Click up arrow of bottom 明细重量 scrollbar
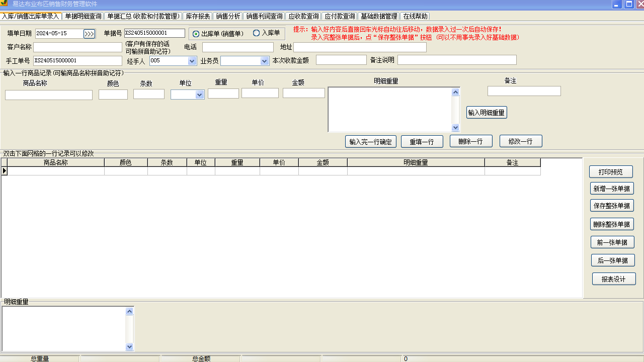This screenshot has height=362, width=644. [x=129, y=311]
